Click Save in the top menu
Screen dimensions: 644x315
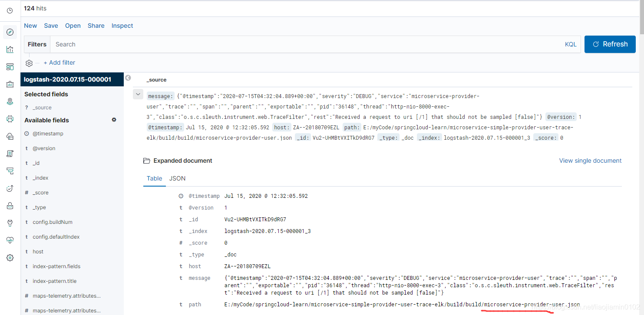[51, 26]
